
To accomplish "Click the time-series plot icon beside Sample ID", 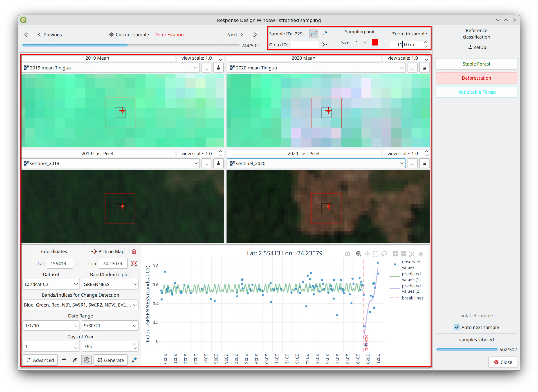I will tap(313, 33).
